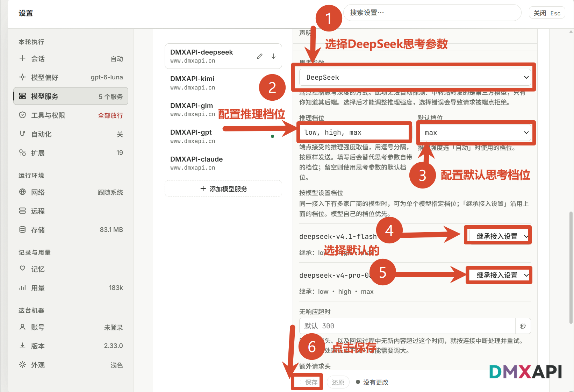This screenshot has width=574, height=392.
Task: Click the 扩展 puzzle icon
Action: 22,152
